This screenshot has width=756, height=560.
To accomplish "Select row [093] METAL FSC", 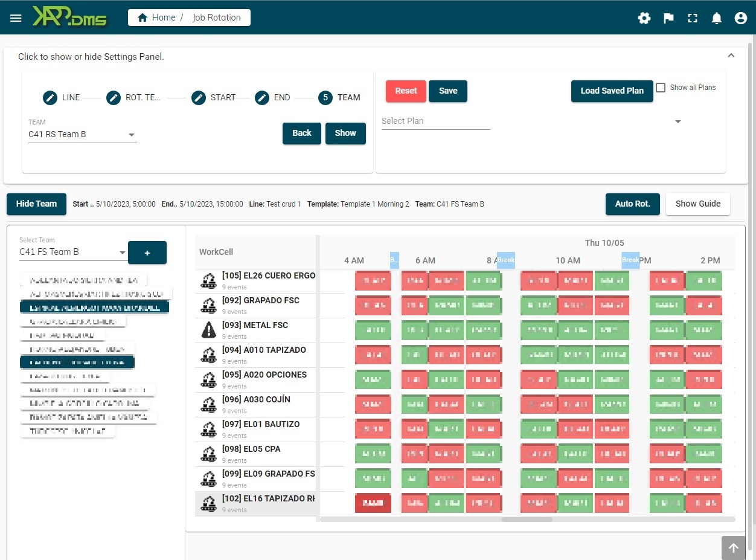I will tap(256, 330).
